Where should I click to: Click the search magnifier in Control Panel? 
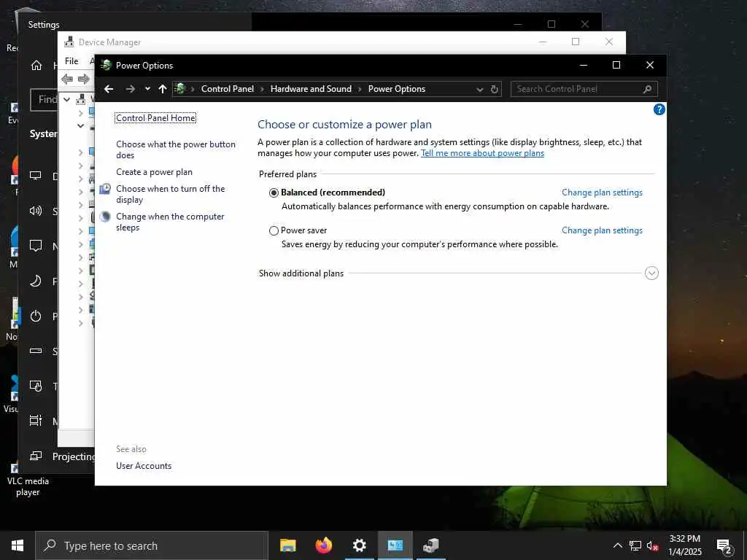tap(647, 89)
